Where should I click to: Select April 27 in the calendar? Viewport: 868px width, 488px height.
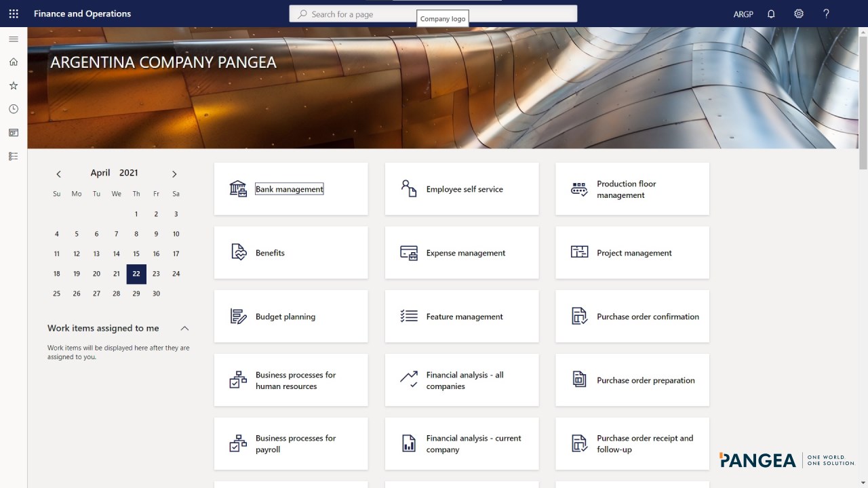[96, 293]
